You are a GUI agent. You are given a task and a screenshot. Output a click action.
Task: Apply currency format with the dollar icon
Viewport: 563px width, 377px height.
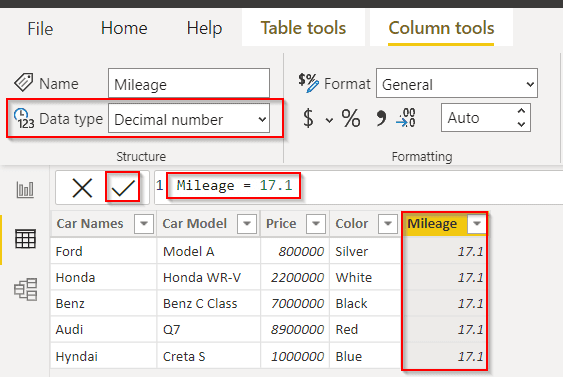click(x=308, y=118)
